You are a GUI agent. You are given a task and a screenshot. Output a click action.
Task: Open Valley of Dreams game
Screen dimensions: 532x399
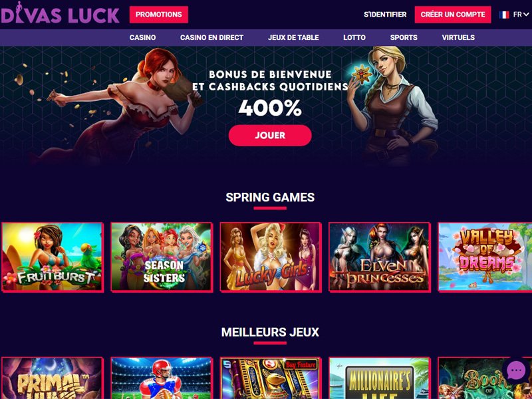click(485, 257)
